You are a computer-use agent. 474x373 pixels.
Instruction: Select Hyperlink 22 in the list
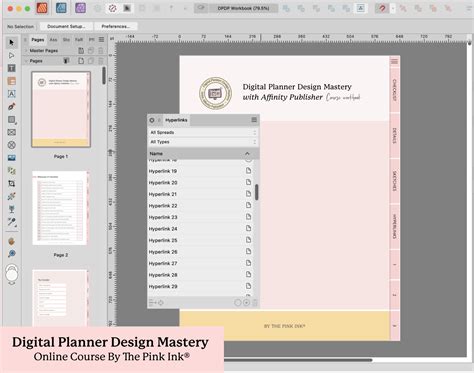(200, 206)
